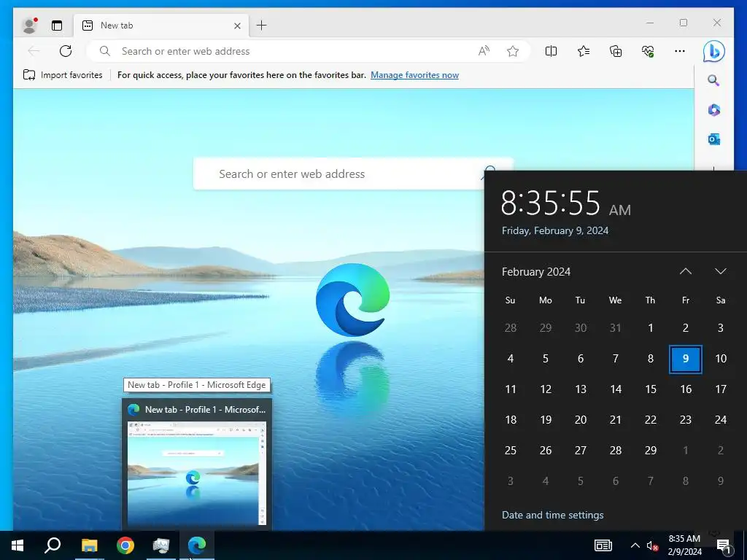Click the Microsoft Edge taskbar icon

tap(197, 545)
